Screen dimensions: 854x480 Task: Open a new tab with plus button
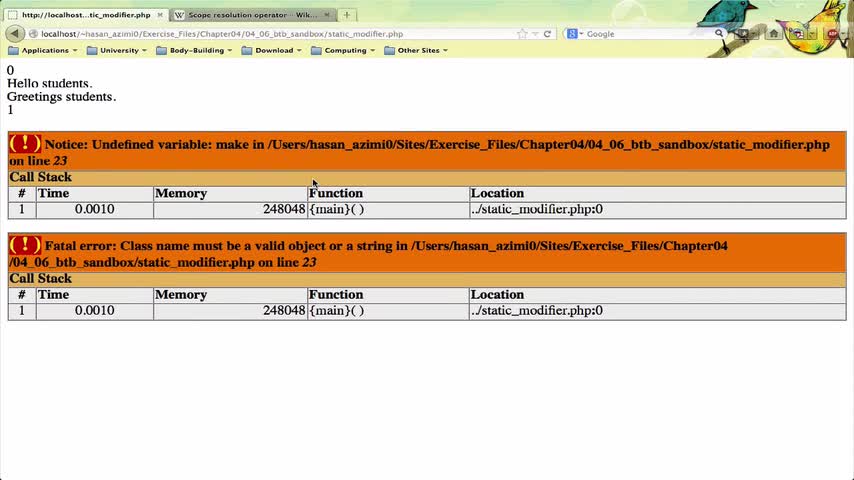coord(346,15)
